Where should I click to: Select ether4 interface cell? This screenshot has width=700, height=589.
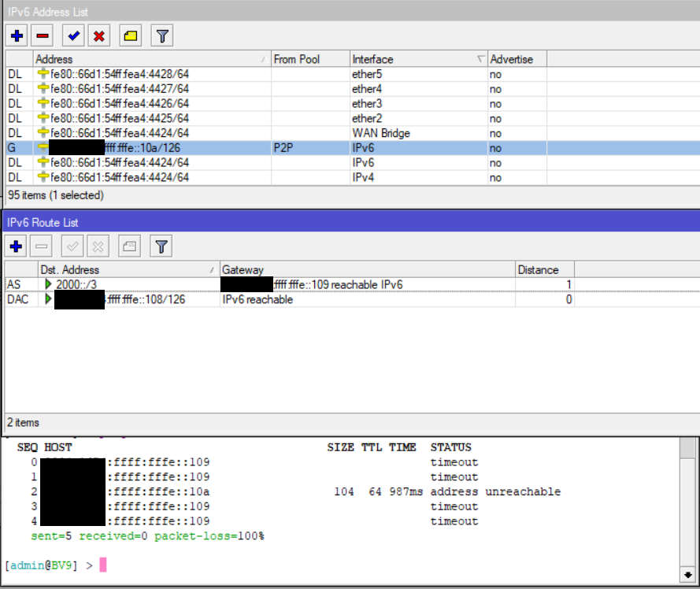(x=418, y=89)
